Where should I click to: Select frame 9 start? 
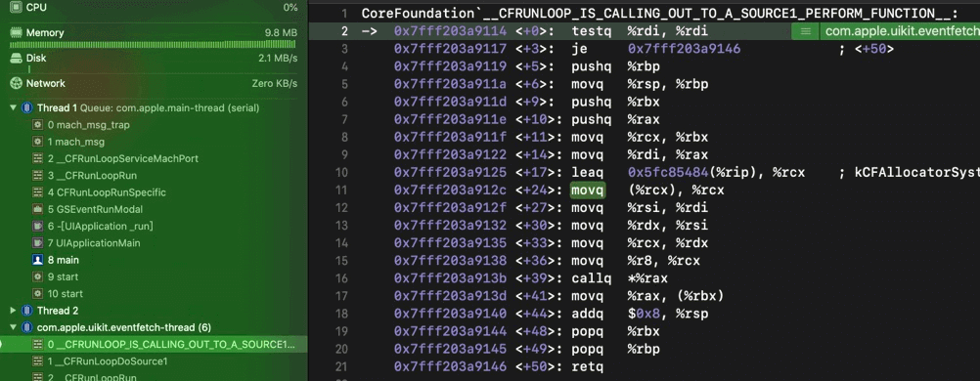(154, 276)
